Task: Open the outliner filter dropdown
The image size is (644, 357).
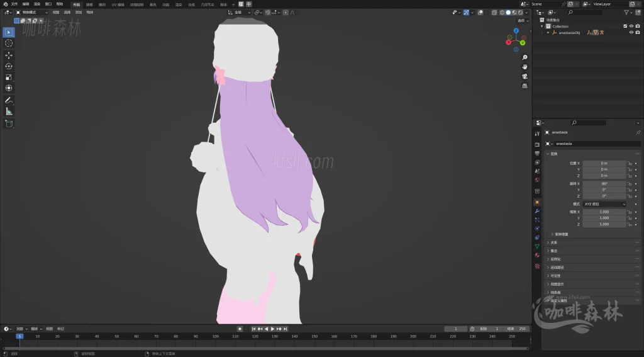Action: [x=628, y=13]
